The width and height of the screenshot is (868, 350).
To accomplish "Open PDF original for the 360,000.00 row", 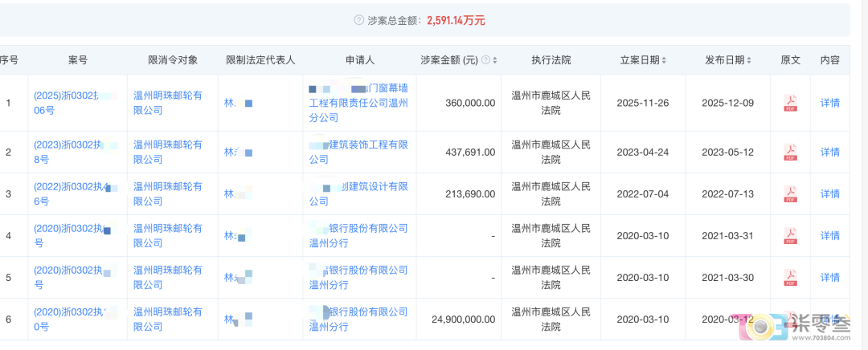I will click(791, 103).
